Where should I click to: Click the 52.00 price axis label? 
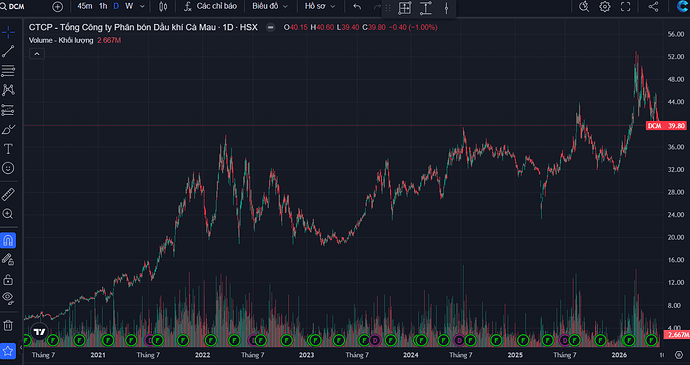(675, 57)
